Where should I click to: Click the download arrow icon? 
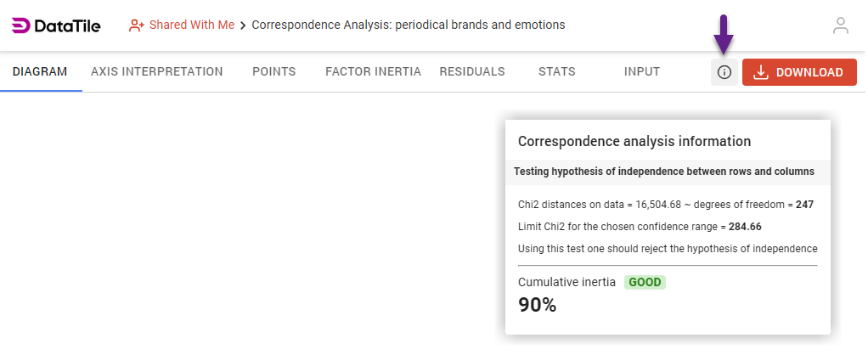point(761,72)
